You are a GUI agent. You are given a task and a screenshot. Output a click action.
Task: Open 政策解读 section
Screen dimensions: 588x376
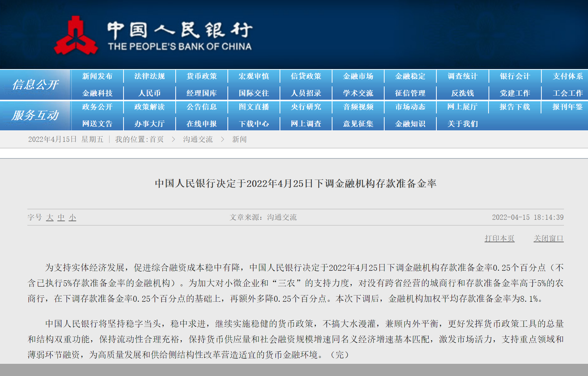(x=149, y=107)
